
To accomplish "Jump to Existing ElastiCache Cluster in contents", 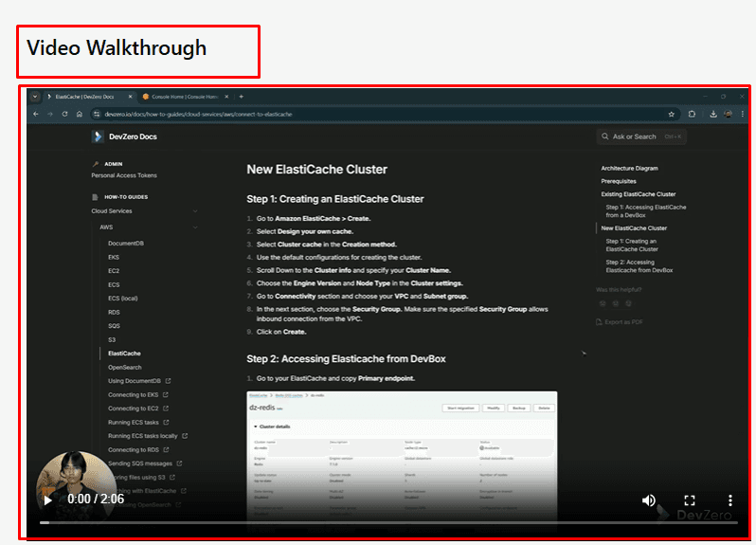I will 639,194.
